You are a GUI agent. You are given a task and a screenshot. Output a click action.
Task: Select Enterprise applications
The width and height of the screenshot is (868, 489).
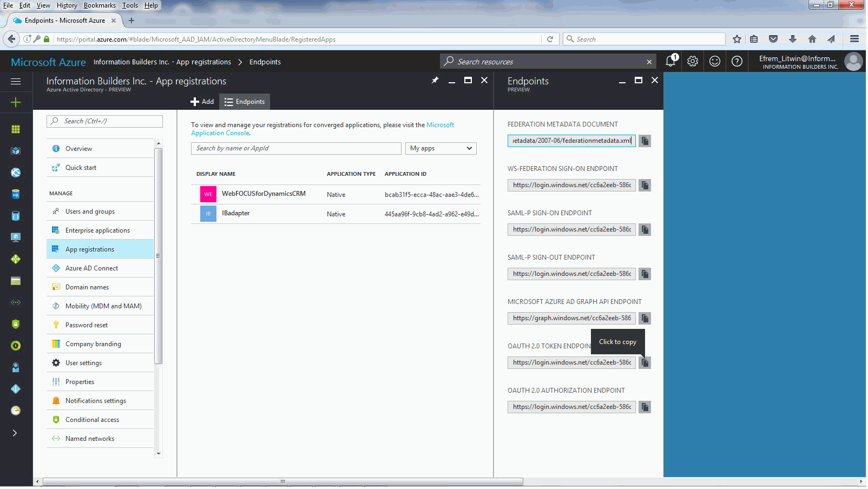point(100,230)
